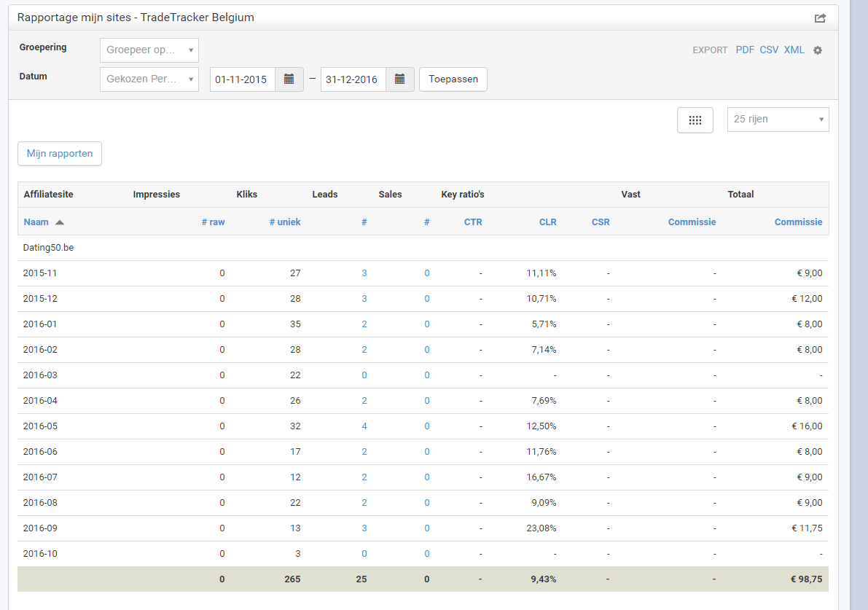Open sales count 0 for 2016-10
Screen dimensions: 868x610
tap(427, 553)
